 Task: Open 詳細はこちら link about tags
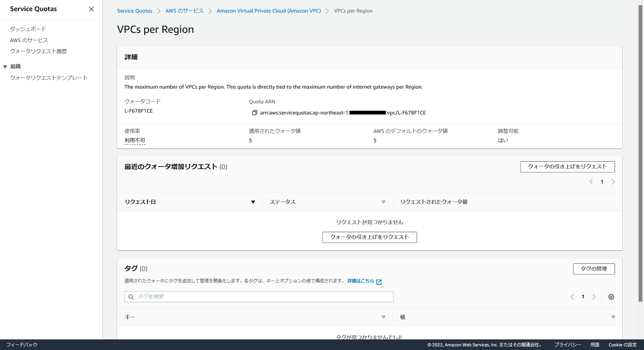coord(361,281)
